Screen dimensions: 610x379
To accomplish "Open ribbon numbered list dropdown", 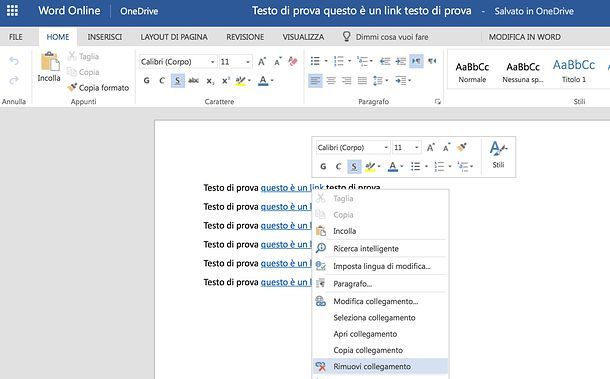I will [349, 61].
